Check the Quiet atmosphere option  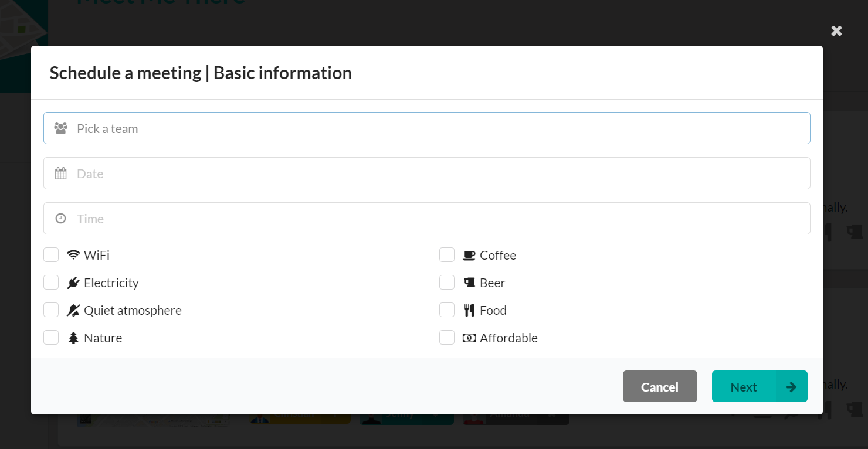pyautogui.click(x=51, y=310)
